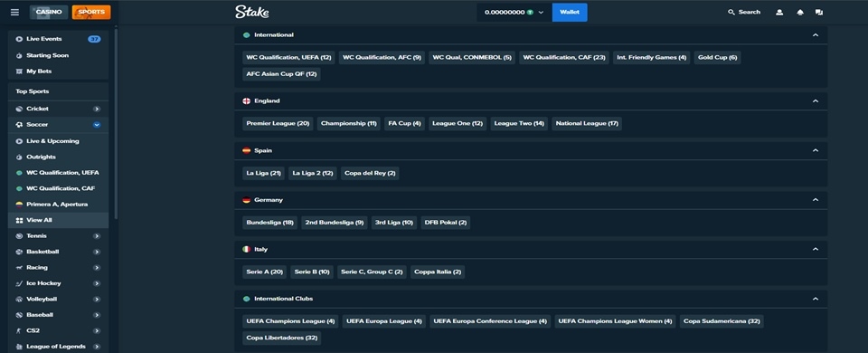
Task: Switch to the Casino tab
Action: click(x=49, y=12)
